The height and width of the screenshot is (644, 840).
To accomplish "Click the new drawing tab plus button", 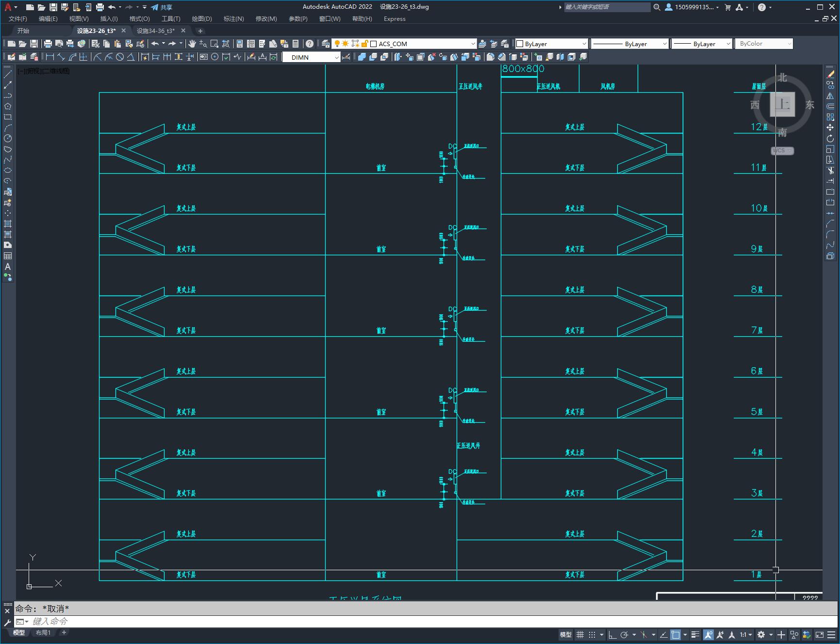I will pos(200,31).
